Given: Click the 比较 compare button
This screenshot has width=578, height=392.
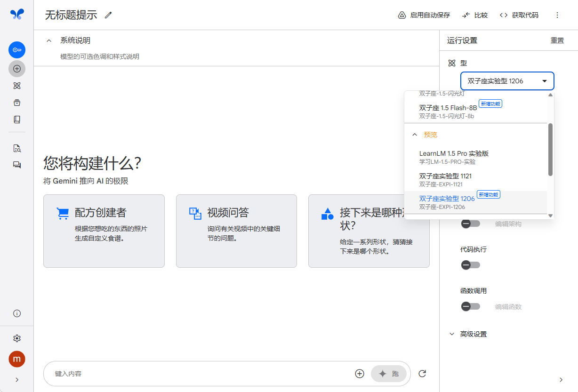Looking at the screenshot, I should pos(475,15).
